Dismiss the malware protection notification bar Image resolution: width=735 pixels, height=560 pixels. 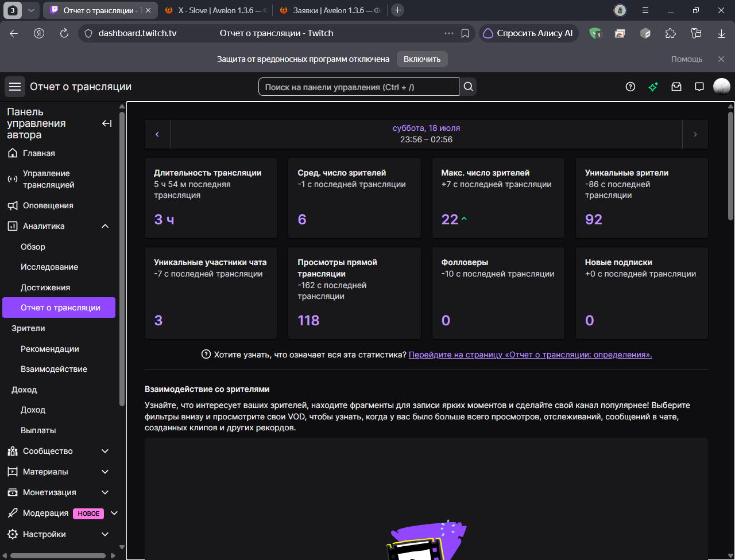point(721,59)
